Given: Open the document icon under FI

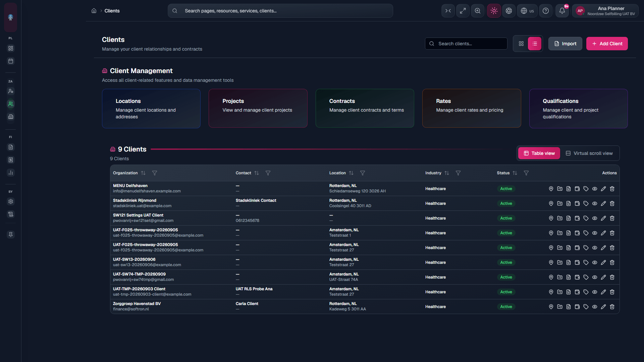Looking at the screenshot, I should [x=11, y=147].
